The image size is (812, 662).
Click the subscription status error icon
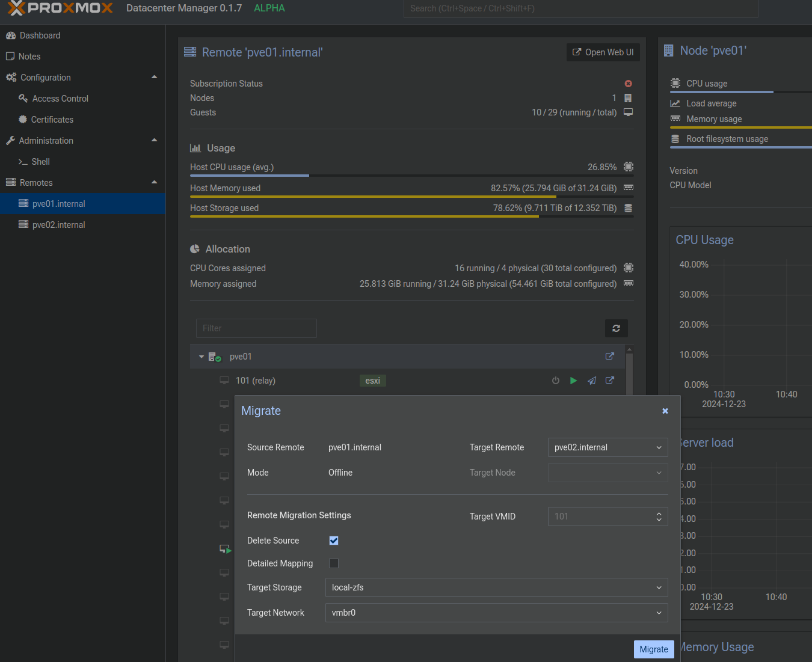tap(629, 84)
